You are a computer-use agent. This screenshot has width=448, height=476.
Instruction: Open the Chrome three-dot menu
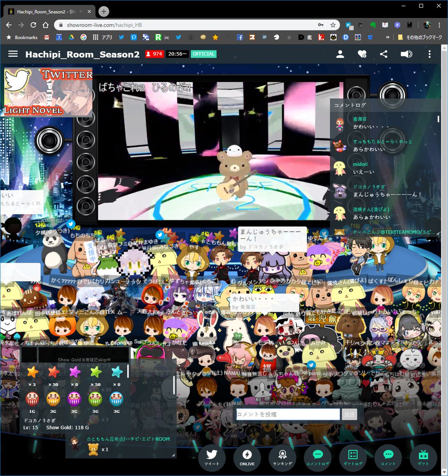coord(439,25)
